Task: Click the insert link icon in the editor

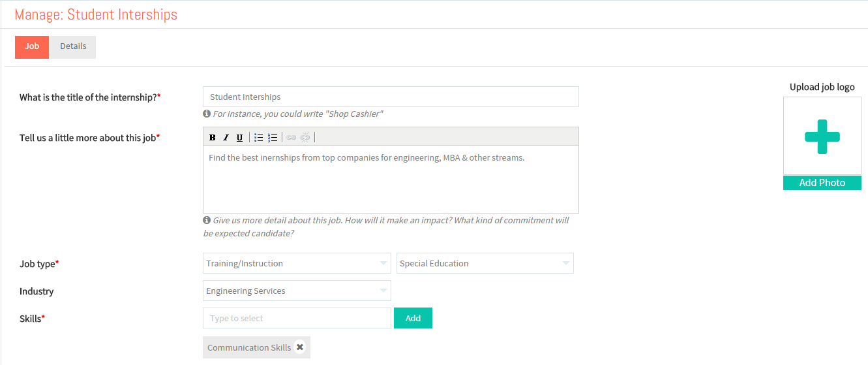Action: click(x=291, y=137)
